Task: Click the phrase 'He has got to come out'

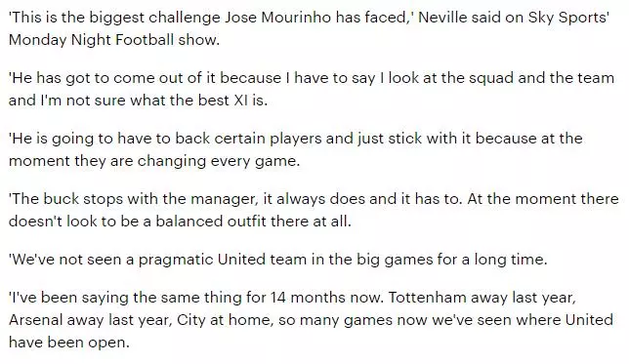Action: point(100,78)
